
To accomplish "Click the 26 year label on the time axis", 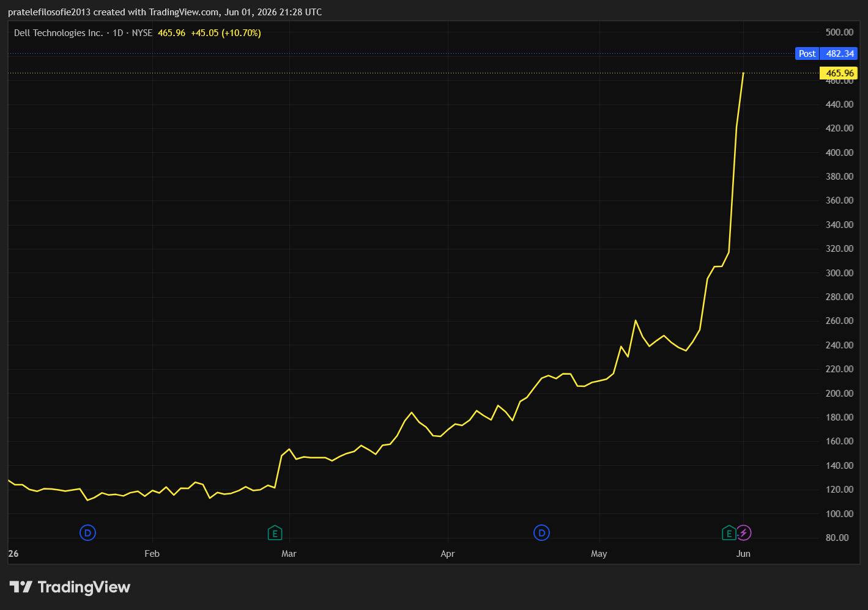I will [x=13, y=554].
